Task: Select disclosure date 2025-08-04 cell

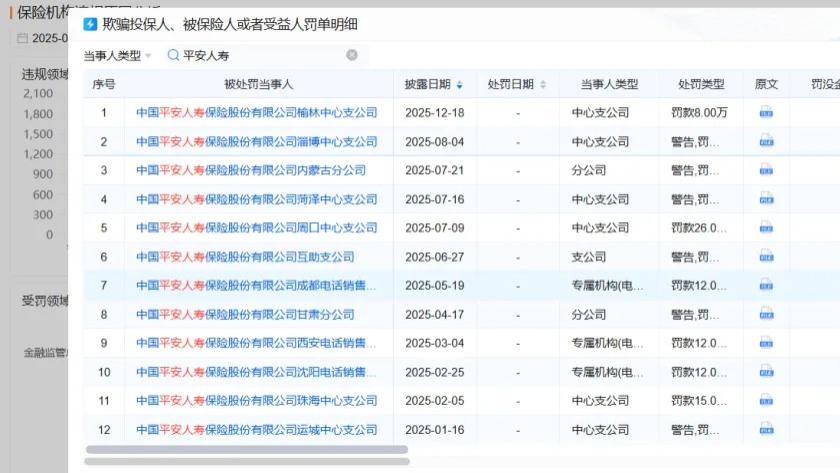Action: 434,141
